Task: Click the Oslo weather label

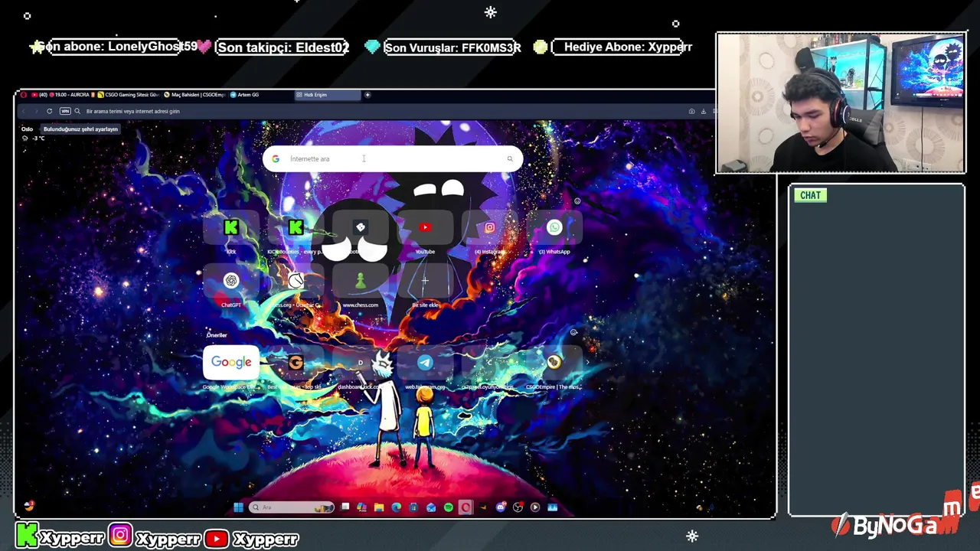Action: tap(27, 129)
